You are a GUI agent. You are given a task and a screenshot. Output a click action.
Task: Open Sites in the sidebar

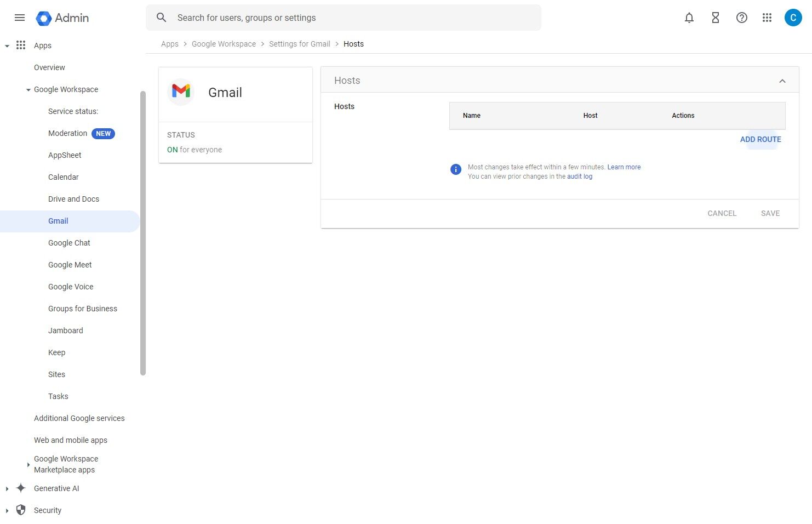[56, 374]
